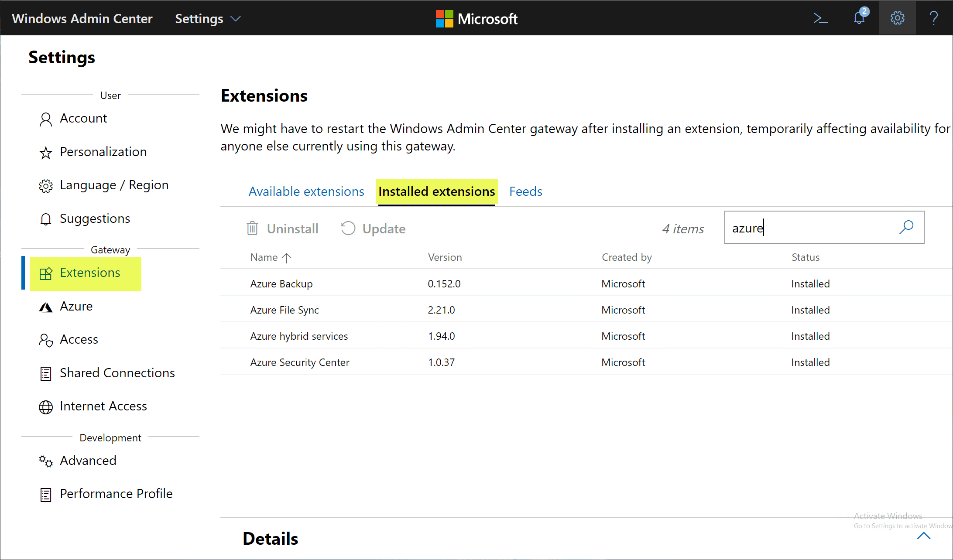The height and width of the screenshot is (560, 953).
Task: Open Internet Access via globe icon
Action: click(46, 406)
